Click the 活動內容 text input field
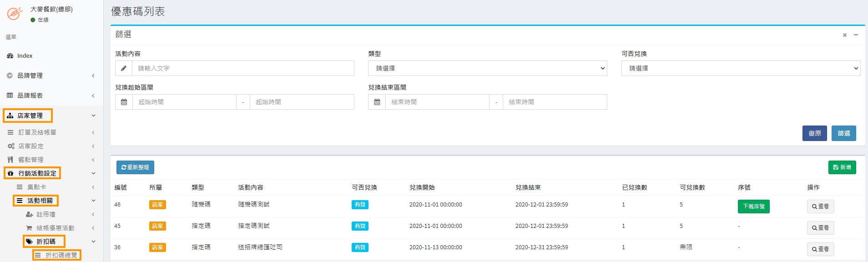This screenshot has width=868, height=262. (x=243, y=68)
